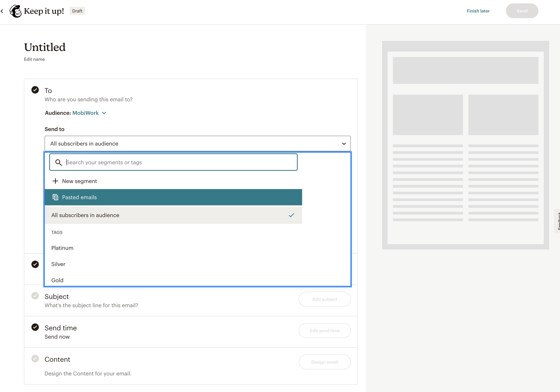The width and height of the screenshot is (560, 392).
Task: Click the Send time completed check icon
Action: (35, 327)
